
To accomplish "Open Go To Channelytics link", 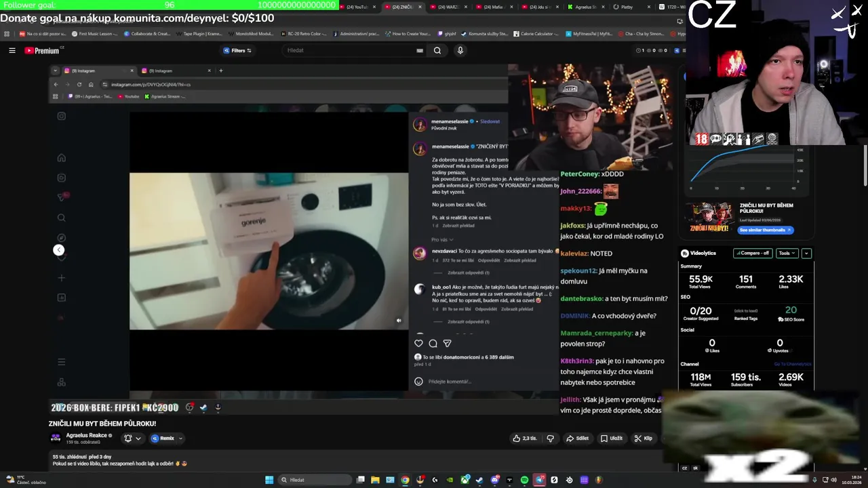I will point(792,364).
